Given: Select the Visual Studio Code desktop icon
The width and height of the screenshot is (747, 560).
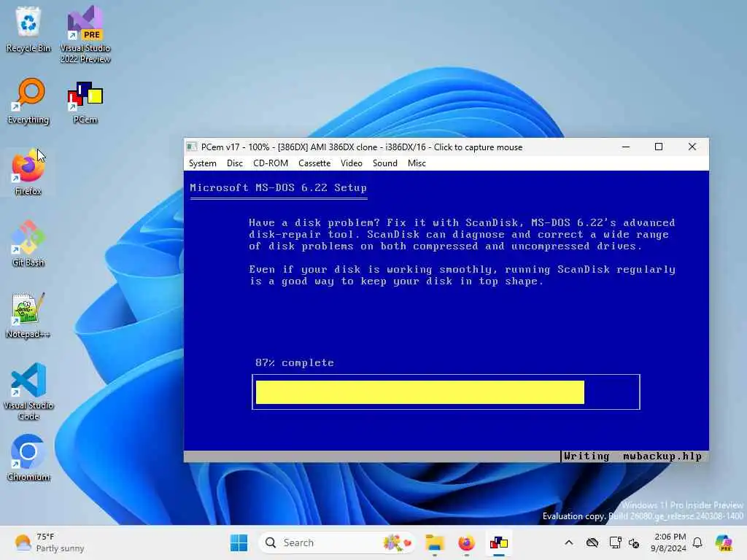Looking at the screenshot, I should coord(28,392).
